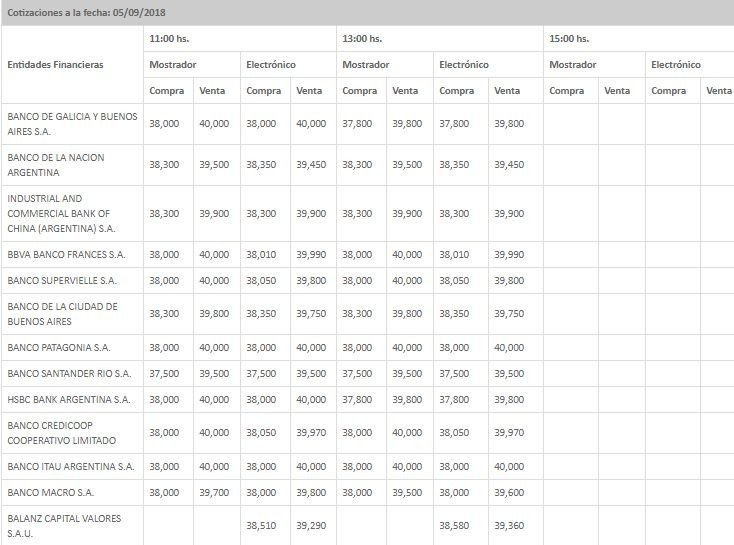Select 'BANCO MACRO S.A.' row name

point(51,493)
